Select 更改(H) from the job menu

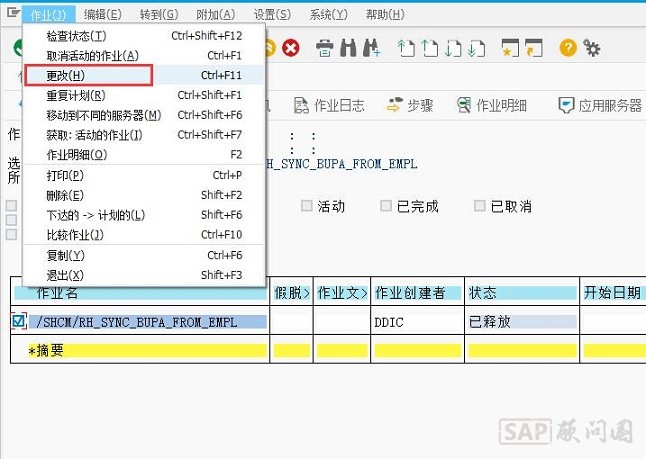66,75
